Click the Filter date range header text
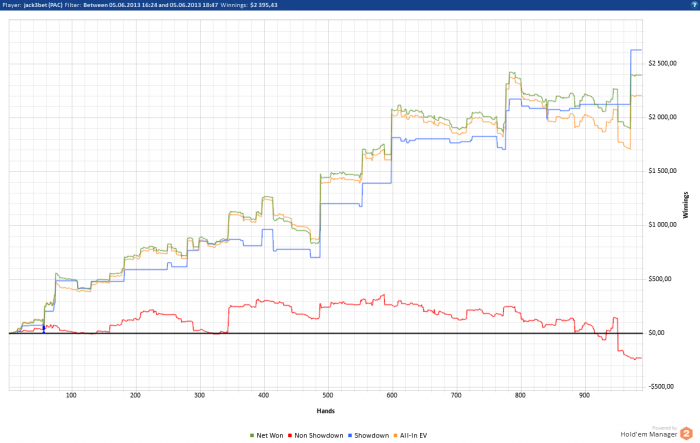Viewport: 700px width, 443px height. click(x=142, y=5)
